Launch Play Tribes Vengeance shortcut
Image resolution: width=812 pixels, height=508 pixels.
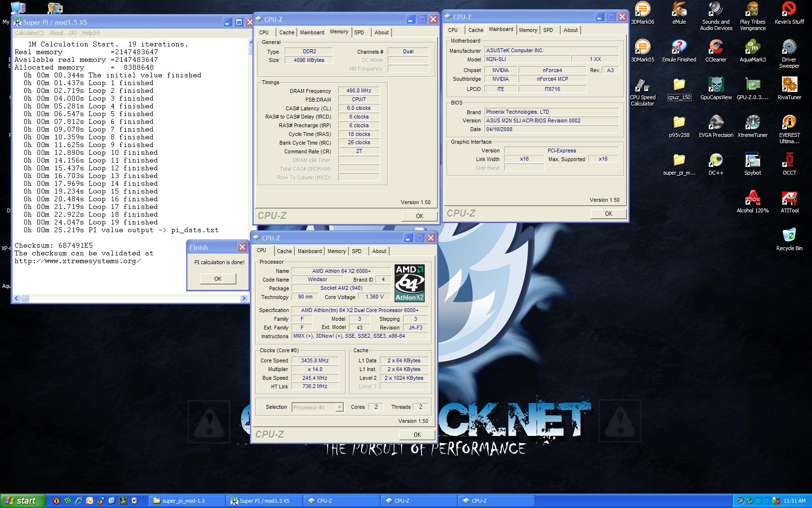[753, 16]
